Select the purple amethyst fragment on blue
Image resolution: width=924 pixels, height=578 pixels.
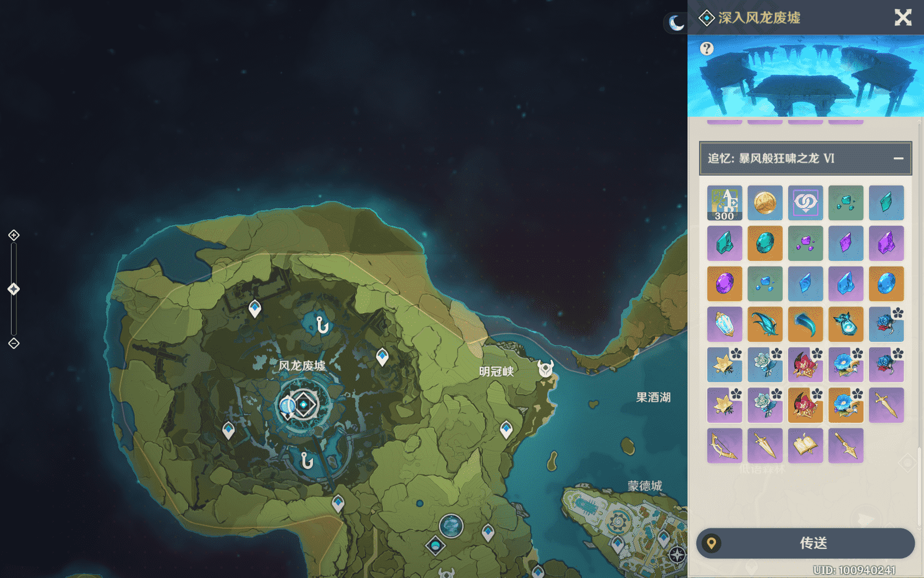point(846,243)
